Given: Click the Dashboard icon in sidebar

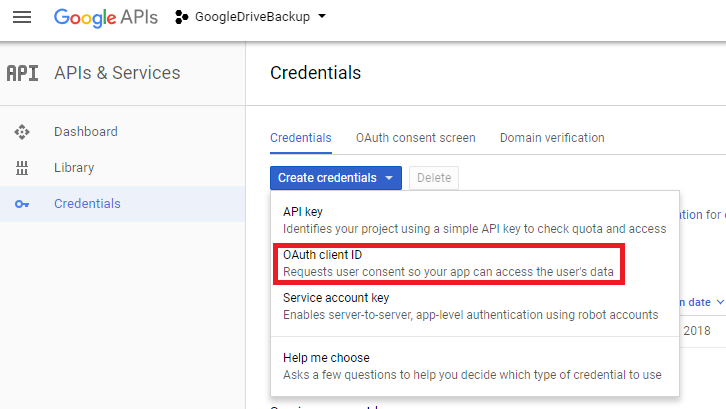Looking at the screenshot, I should (x=22, y=132).
